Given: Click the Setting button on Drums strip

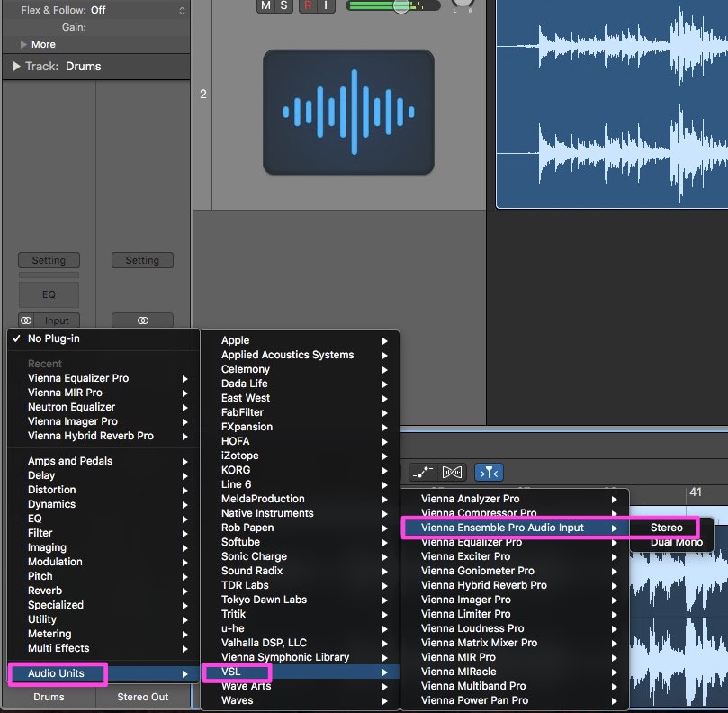Looking at the screenshot, I should pyautogui.click(x=49, y=260).
